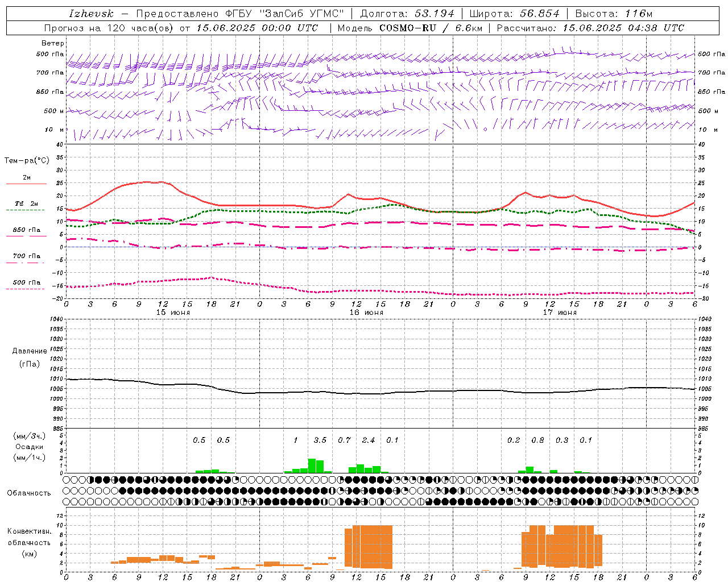Select the "17 июня" date label

(x=560, y=313)
